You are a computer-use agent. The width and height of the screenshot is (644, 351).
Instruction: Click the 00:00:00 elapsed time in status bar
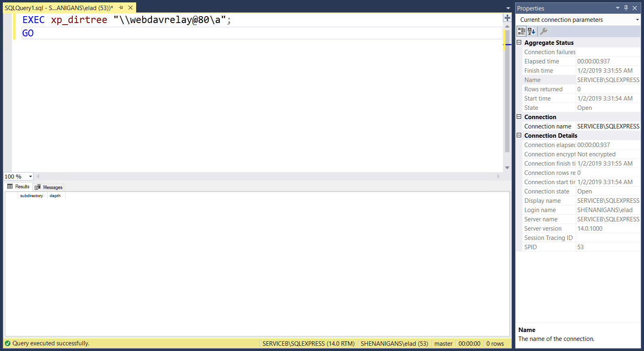[469, 343]
